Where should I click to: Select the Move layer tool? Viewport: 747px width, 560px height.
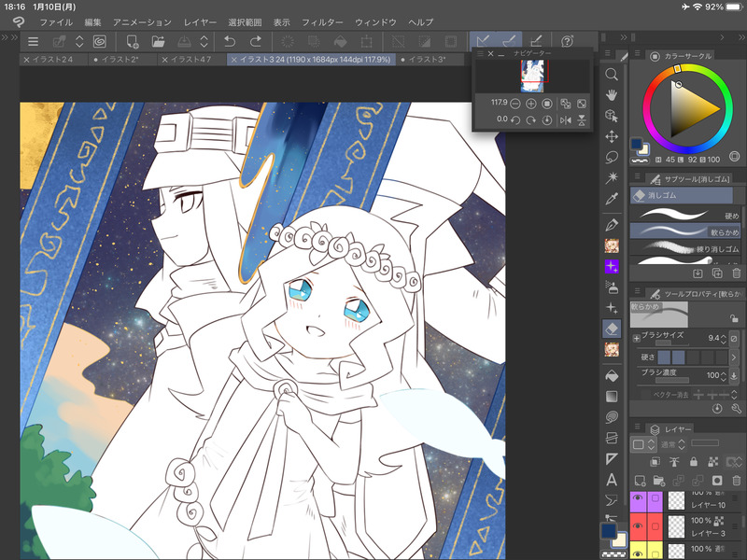[612, 136]
